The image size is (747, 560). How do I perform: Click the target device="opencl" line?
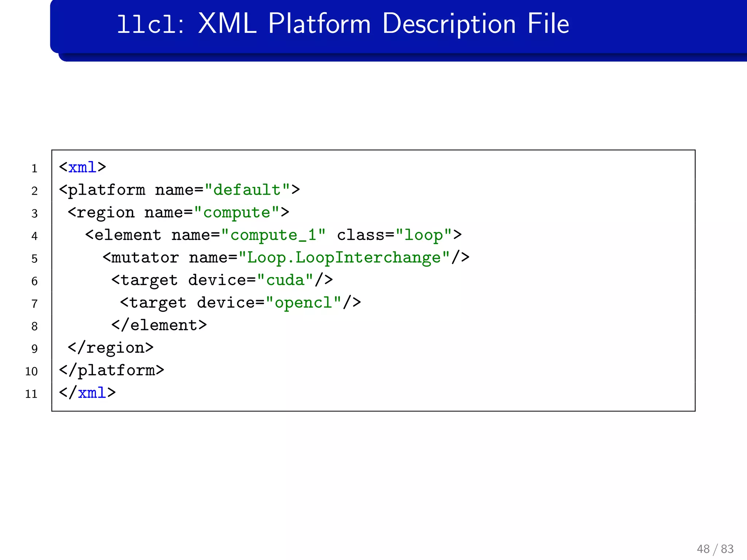(x=241, y=303)
